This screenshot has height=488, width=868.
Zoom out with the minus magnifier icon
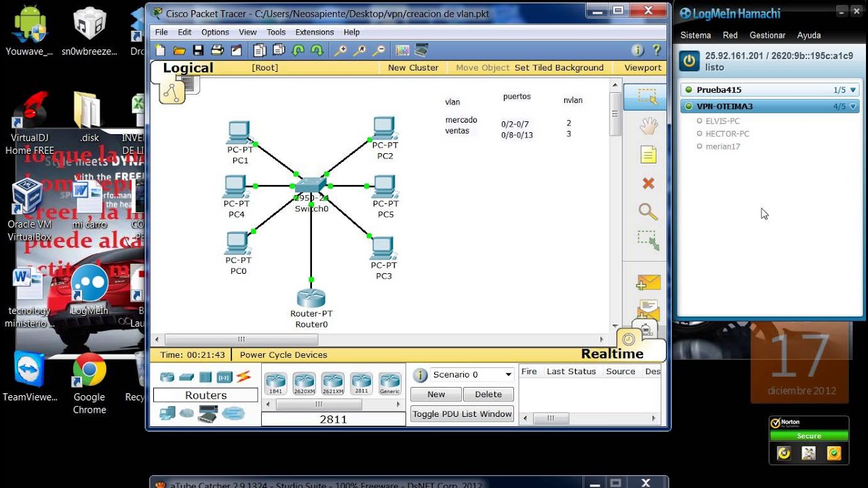point(378,50)
